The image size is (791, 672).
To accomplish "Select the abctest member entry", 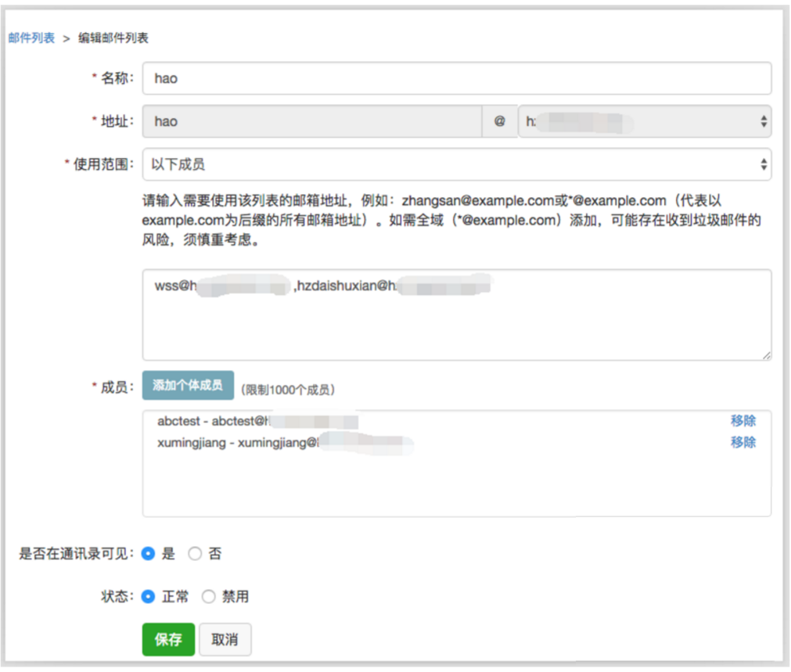I will click(x=258, y=421).
